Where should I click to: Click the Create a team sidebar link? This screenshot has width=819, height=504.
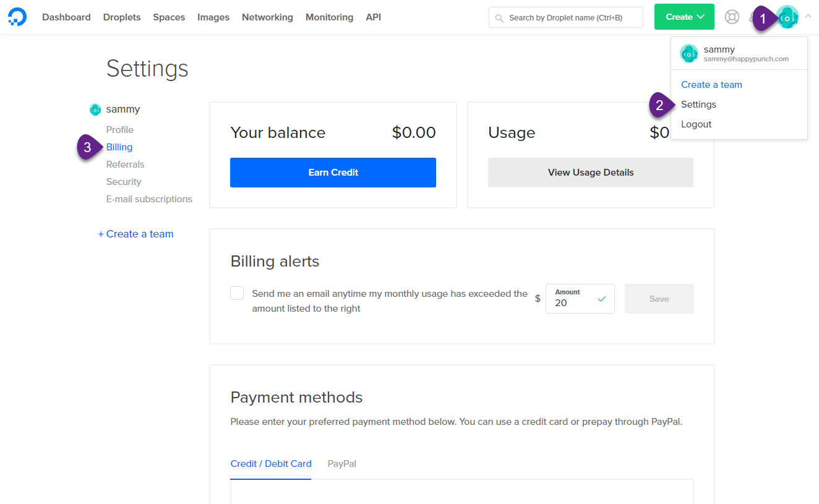pos(135,234)
